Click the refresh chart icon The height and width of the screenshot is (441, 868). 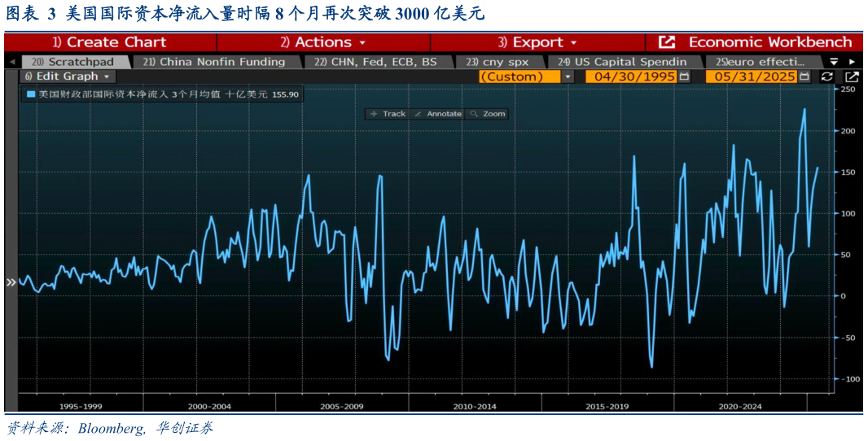click(827, 76)
